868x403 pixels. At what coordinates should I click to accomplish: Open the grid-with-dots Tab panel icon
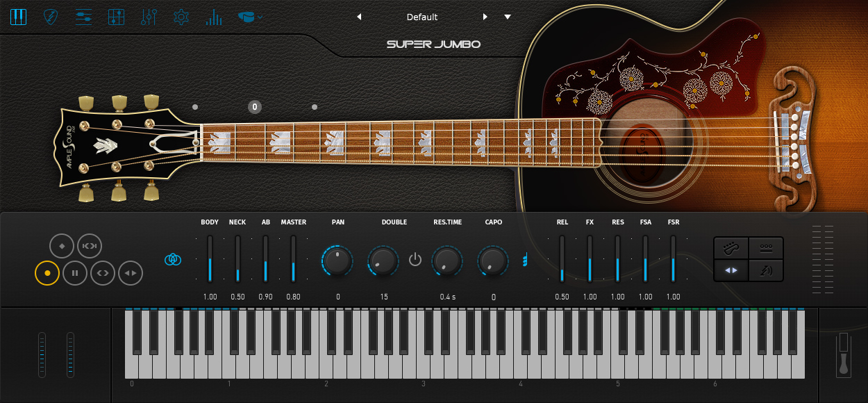click(117, 17)
